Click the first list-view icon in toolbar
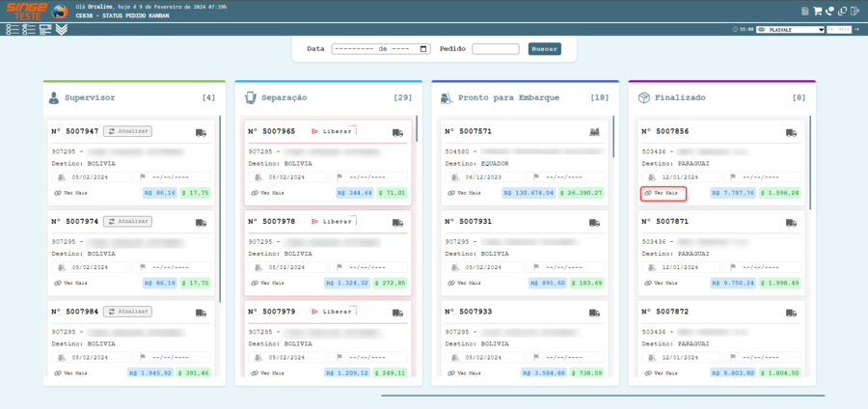 click(x=12, y=30)
